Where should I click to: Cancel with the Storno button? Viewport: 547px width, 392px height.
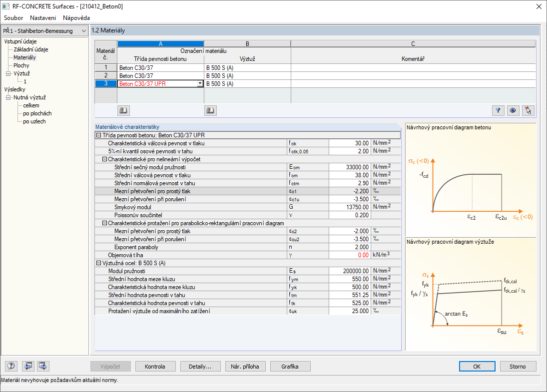518,367
